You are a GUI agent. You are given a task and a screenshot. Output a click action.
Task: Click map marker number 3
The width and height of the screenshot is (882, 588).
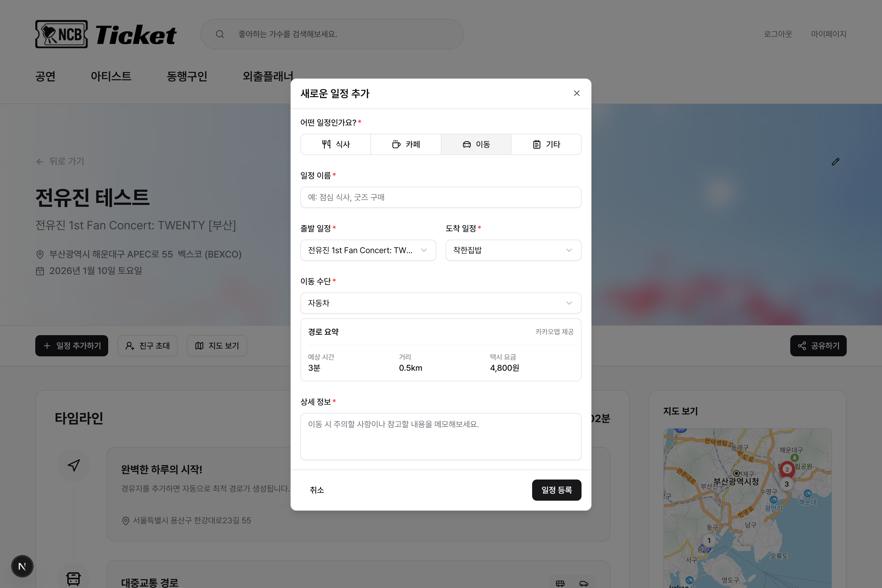click(787, 484)
